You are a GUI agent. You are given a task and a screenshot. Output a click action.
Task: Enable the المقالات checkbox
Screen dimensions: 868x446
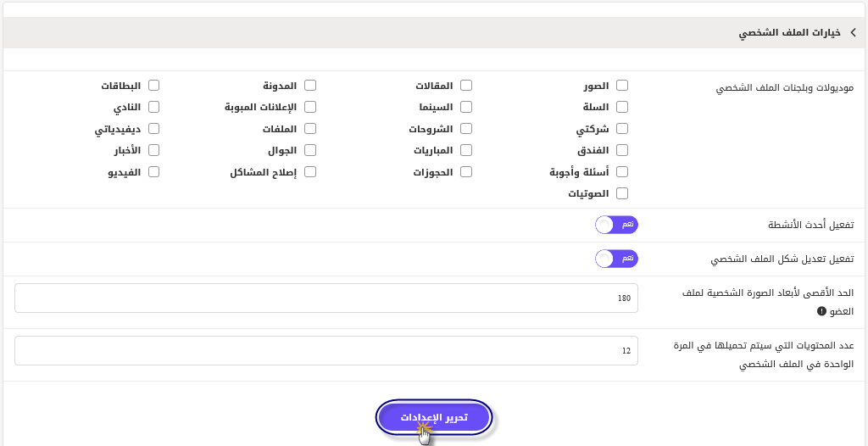[466, 86]
